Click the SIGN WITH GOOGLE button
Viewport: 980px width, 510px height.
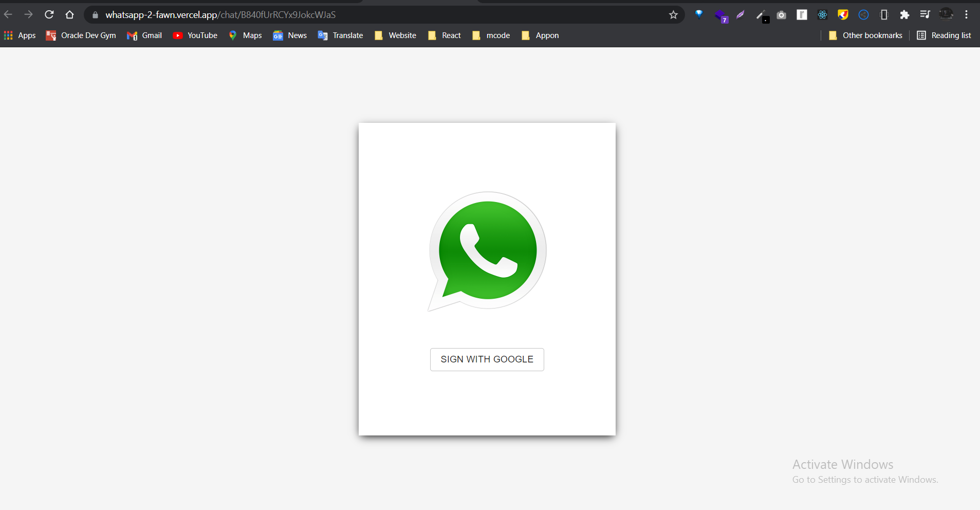pyautogui.click(x=487, y=359)
